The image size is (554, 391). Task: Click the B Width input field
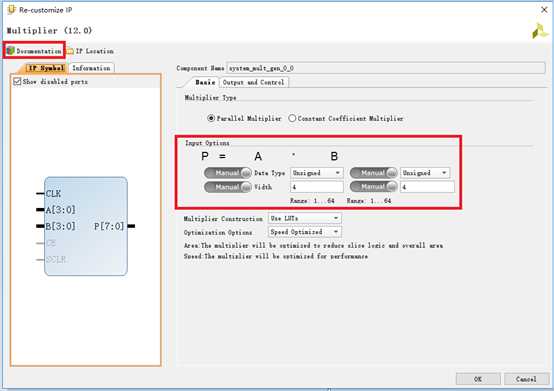pyautogui.click(x=427, y=187)
